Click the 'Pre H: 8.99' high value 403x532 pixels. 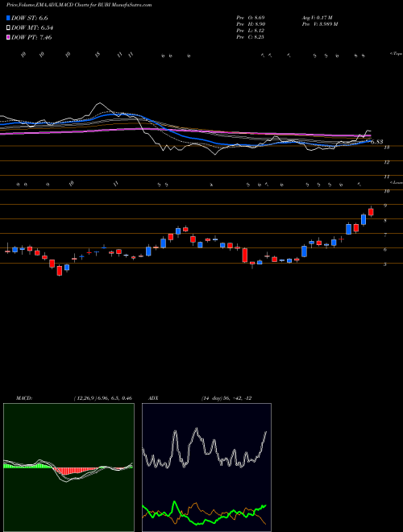click(251, 24)
